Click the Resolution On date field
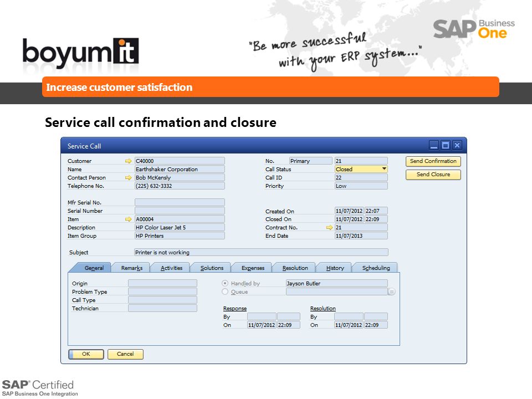 pyautogui.click(x=349, y=325)
